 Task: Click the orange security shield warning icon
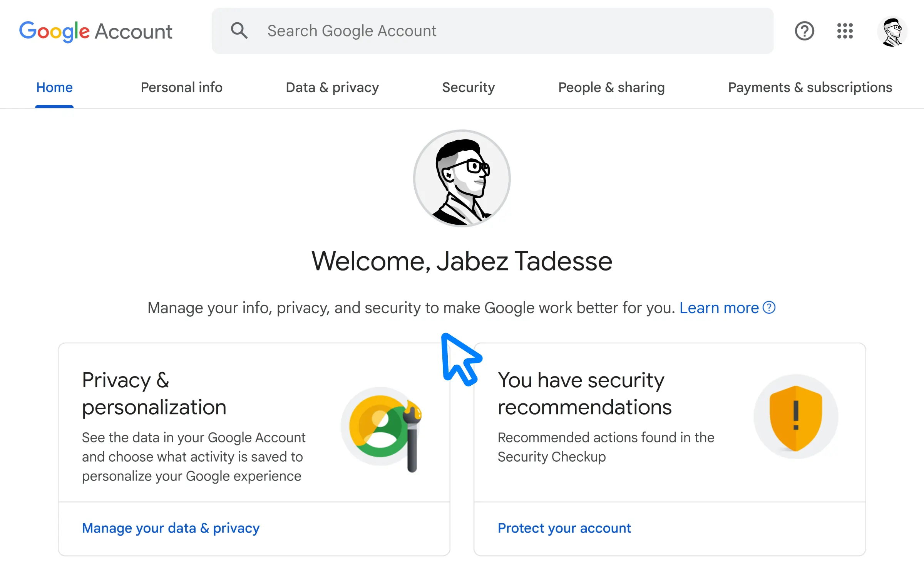click(x=796, y=417)
